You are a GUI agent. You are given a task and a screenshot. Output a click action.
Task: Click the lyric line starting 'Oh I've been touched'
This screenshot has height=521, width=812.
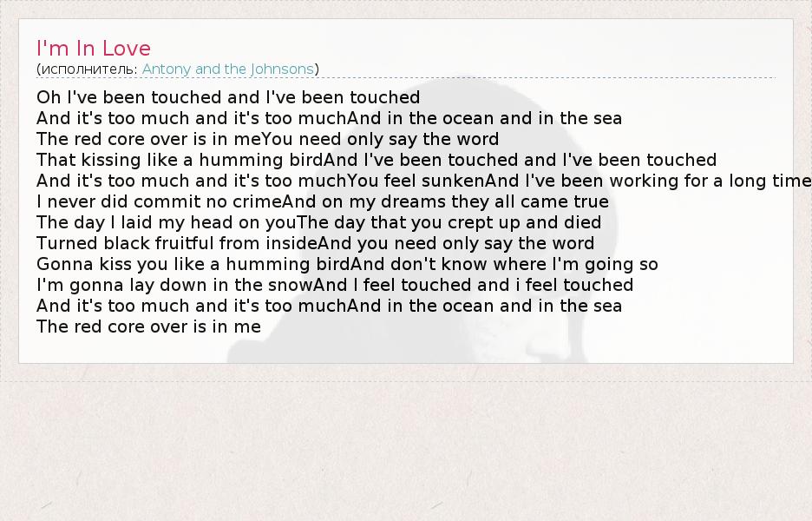tap(228, 97)
